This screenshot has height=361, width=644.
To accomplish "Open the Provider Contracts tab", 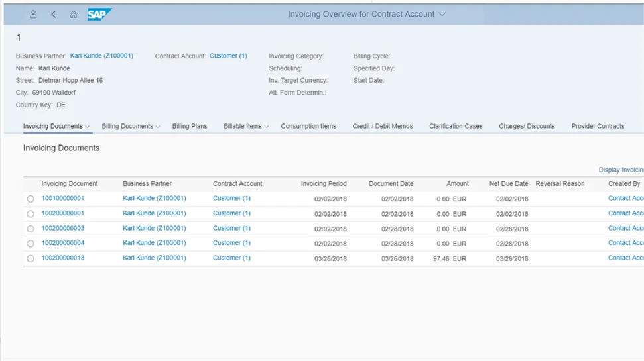I will pos(598,126).
